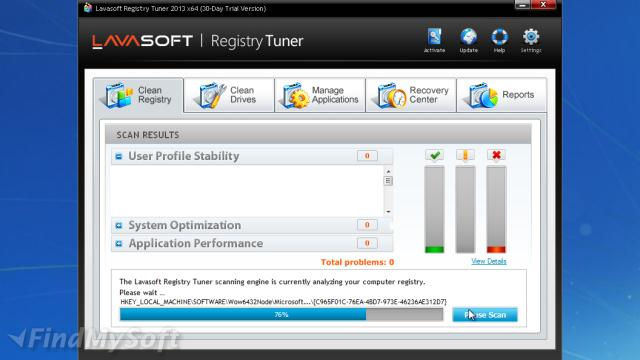The width and height of the screenshot is (640, 360).
Task: Collapse the User Profile Stability section
Action: pyautogui.click(x=119, y=156)
